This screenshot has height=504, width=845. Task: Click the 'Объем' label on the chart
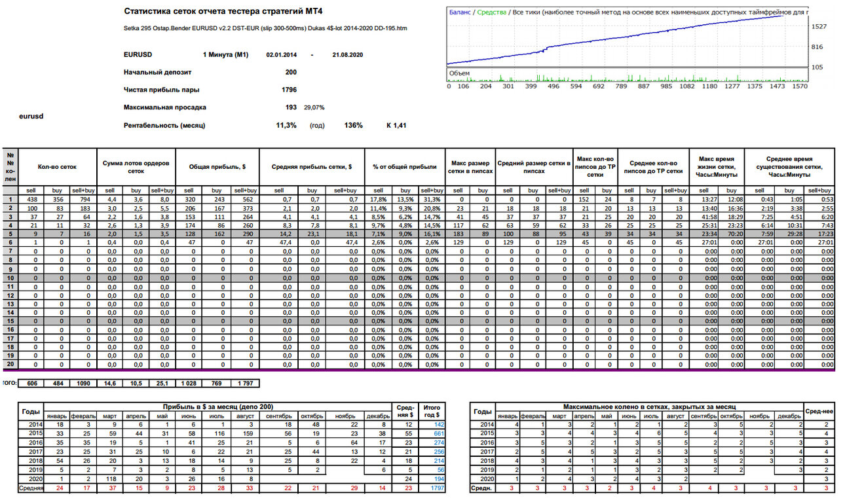(459, 72)
